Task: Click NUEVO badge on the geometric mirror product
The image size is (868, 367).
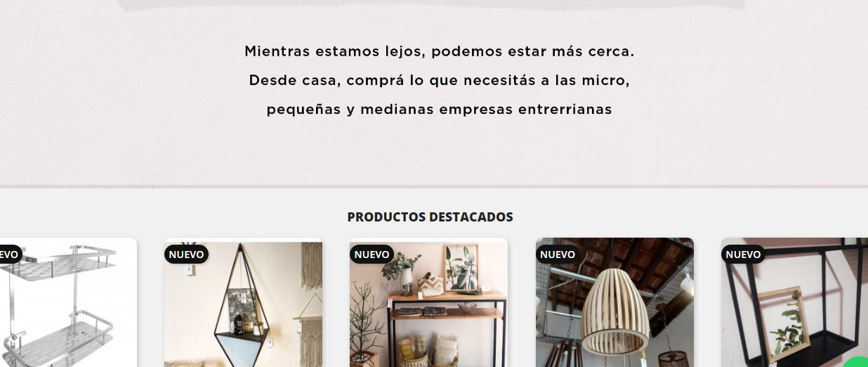Action: click(186, 254)
